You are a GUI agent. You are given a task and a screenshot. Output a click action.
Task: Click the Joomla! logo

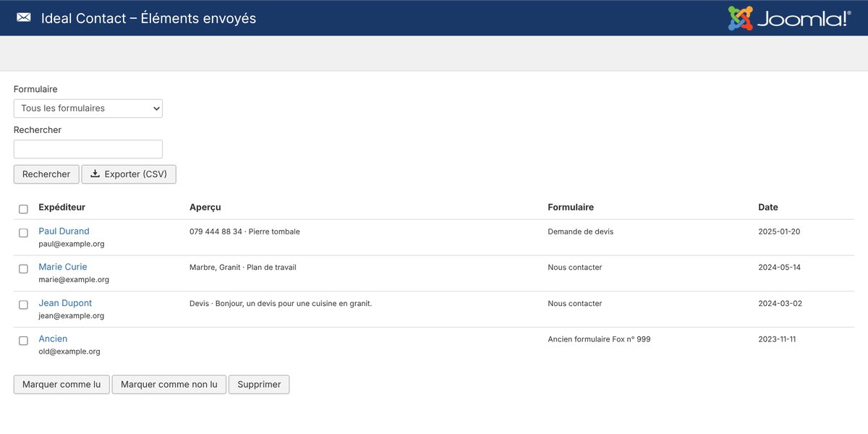point(789,18)
